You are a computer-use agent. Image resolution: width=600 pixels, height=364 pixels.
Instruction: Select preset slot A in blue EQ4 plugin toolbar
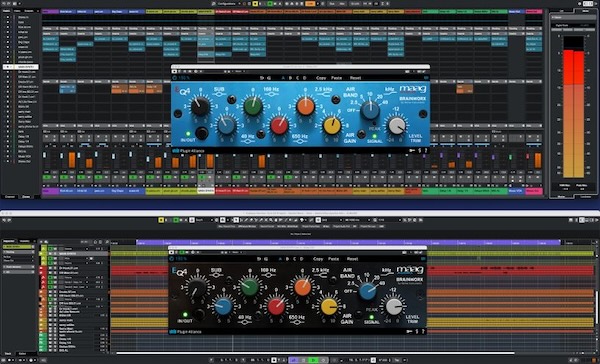pos(283,78)
